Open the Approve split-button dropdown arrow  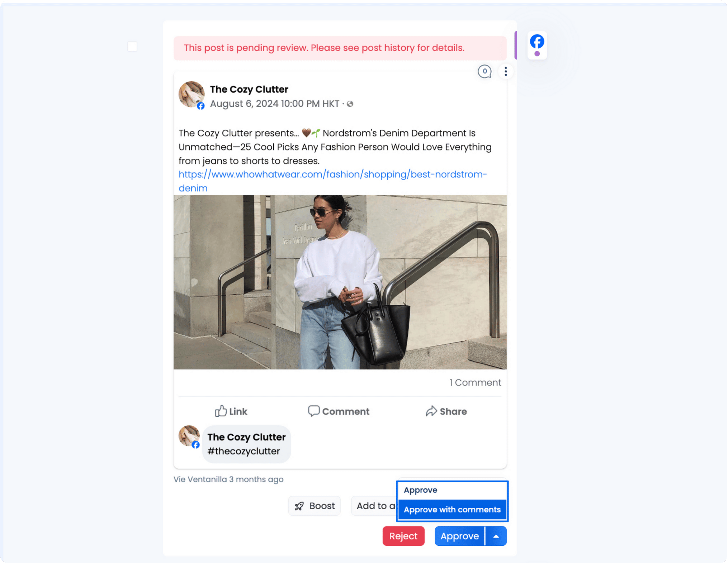(x=496, y=536)
